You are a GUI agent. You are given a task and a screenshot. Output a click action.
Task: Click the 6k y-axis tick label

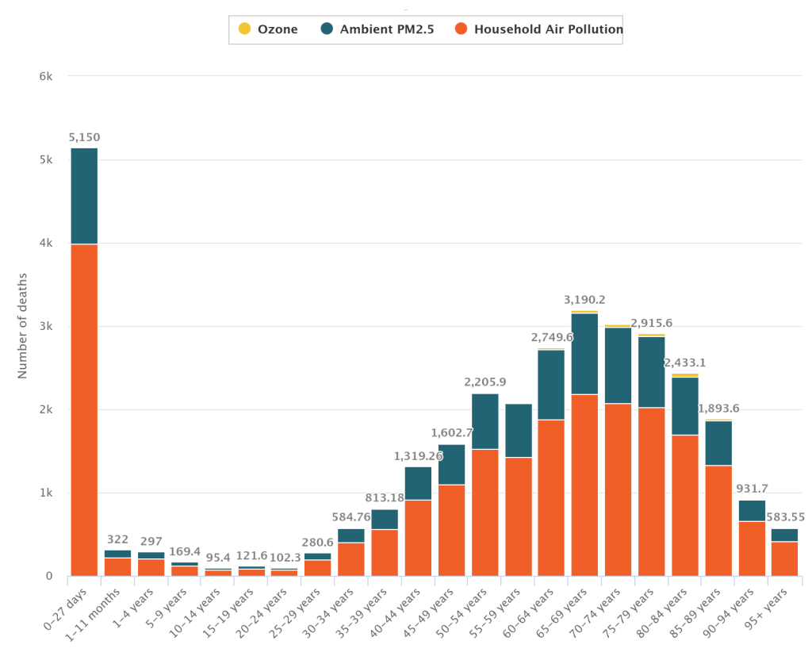(46, 76)
